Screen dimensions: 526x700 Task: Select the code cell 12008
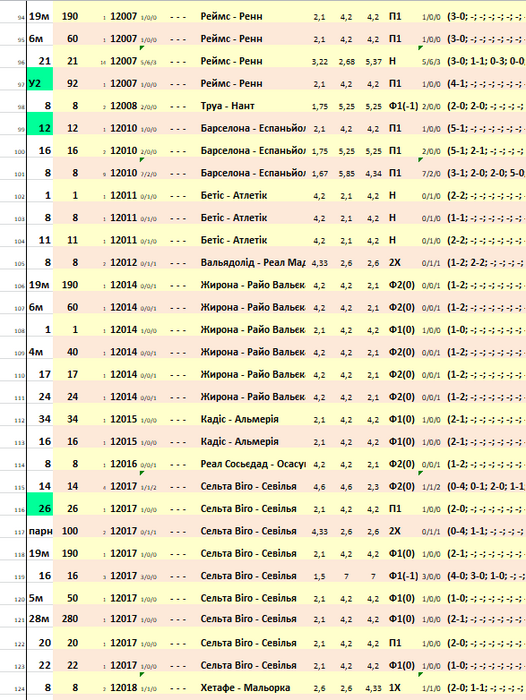pos(124,106)
